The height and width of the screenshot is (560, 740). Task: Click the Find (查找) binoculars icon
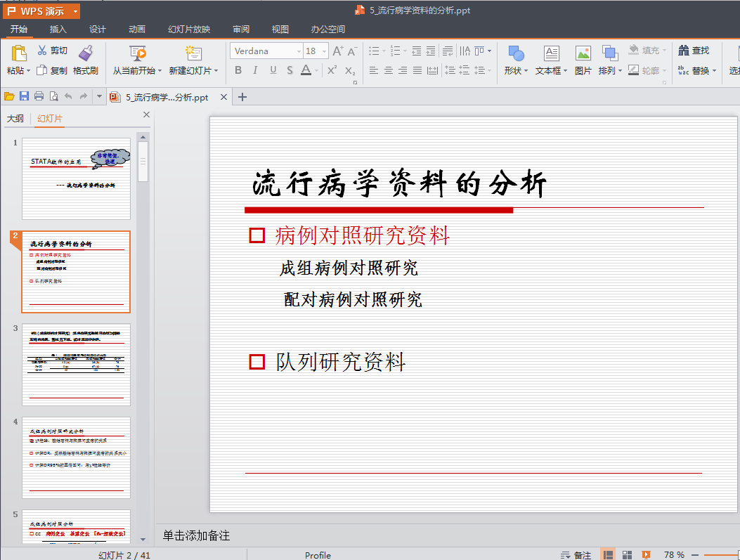click(683, 50)
